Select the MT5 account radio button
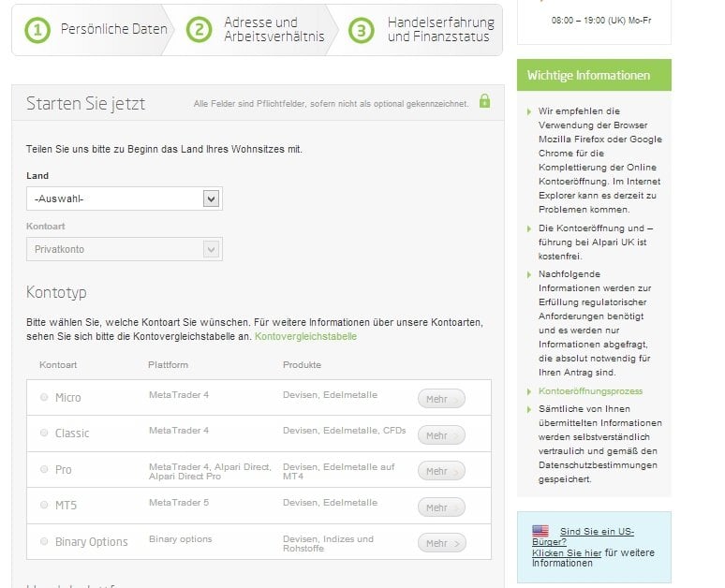 [x=44, y=505]
